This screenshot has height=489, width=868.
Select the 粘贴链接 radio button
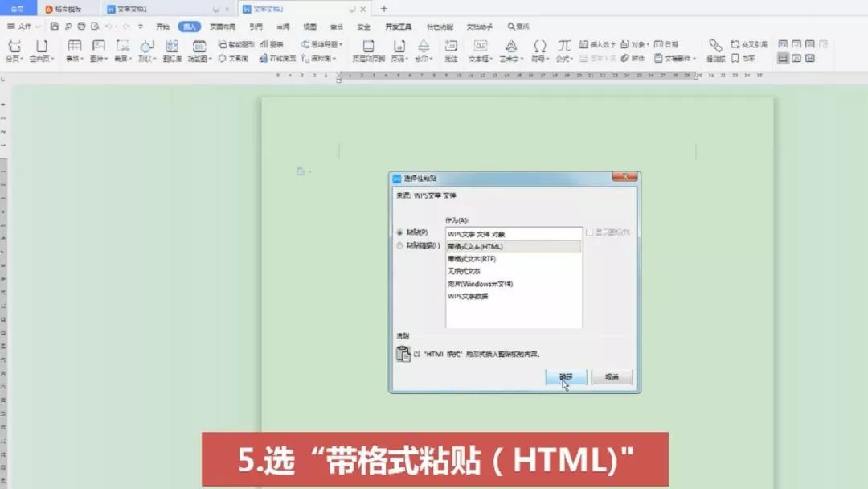click(x=400, y=246)
